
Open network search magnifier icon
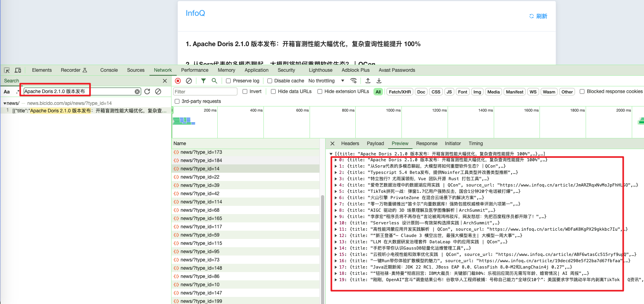[x=215, y=81]
